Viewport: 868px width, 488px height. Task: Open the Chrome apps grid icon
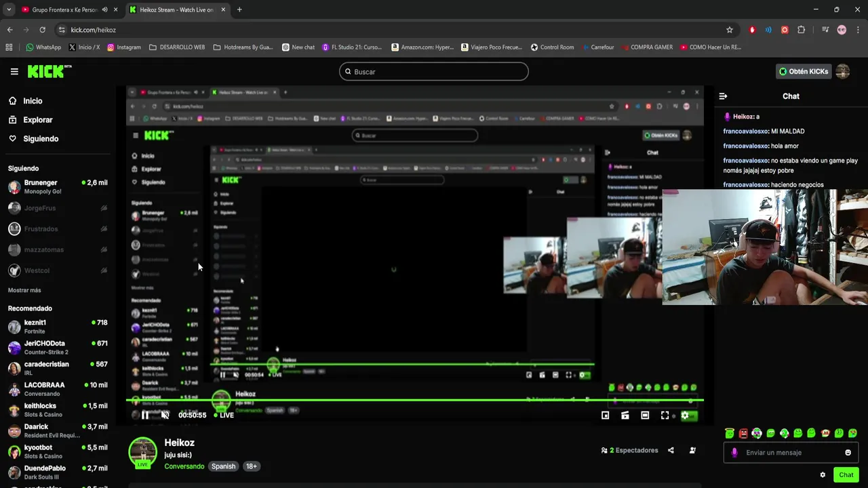(x=9, y=47)
